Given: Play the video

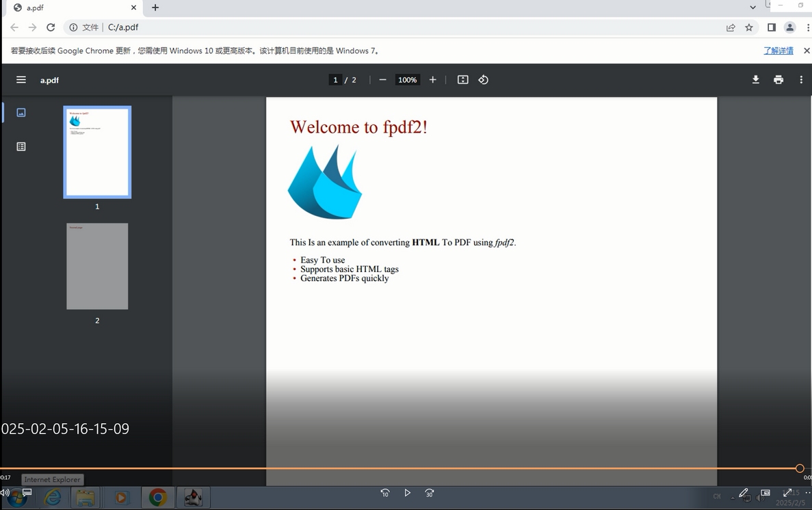Looking at the screenshot, I should click(408, 493).
